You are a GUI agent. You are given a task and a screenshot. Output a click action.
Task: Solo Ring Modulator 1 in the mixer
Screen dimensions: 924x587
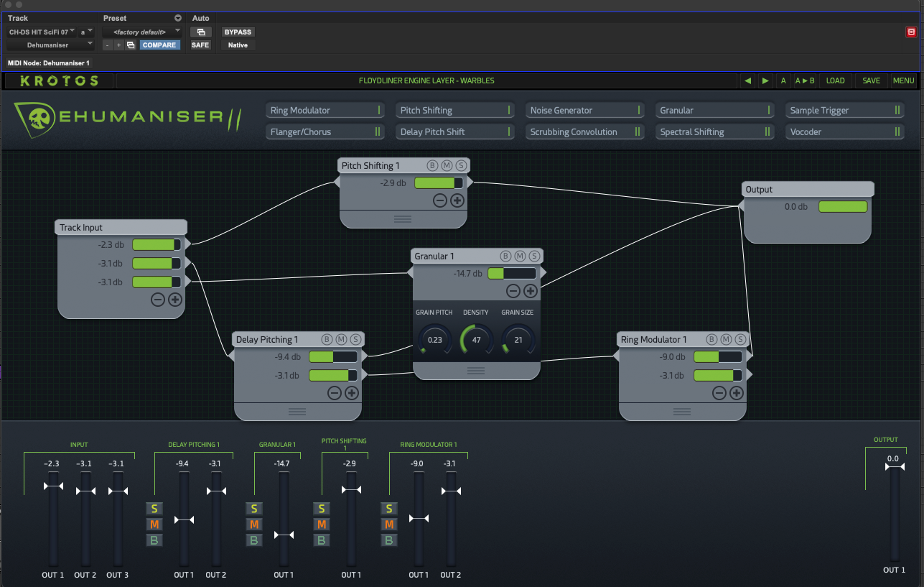[388, 509]
